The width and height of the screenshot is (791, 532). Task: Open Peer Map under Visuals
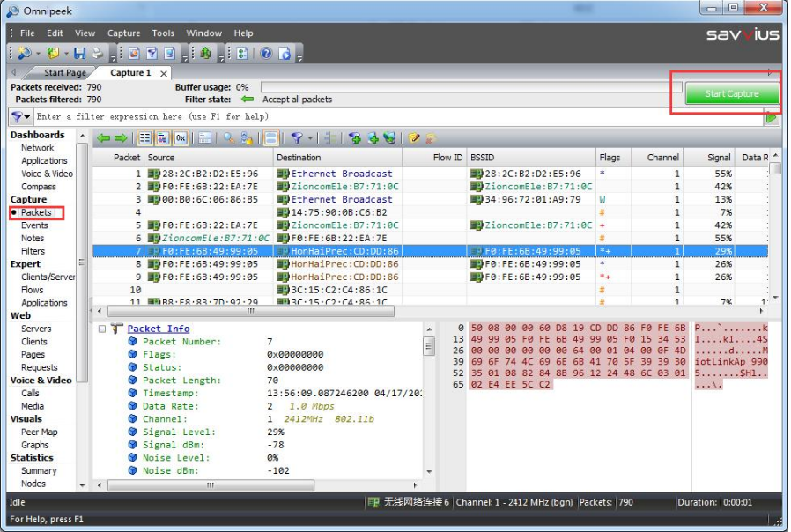coord(40,432)
